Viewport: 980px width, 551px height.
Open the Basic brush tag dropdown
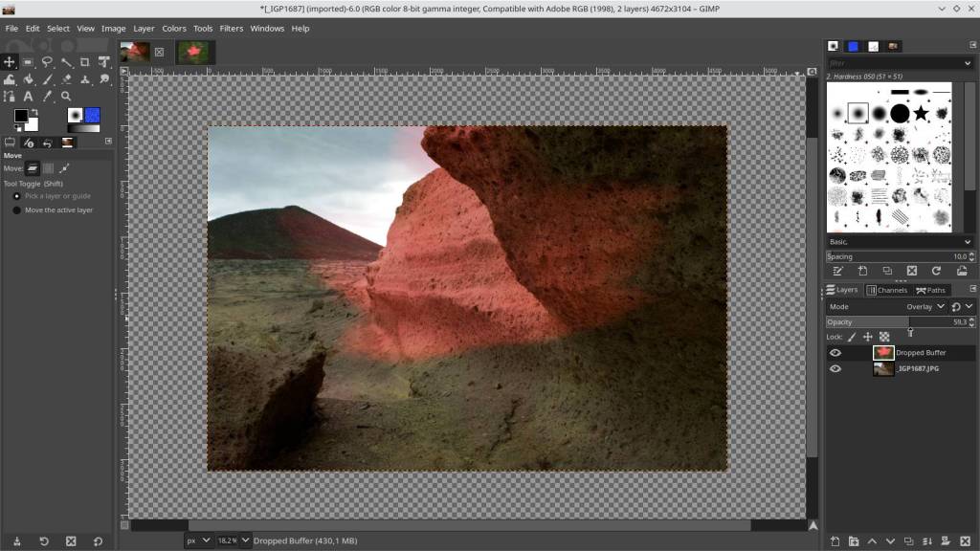pos(900,242)
